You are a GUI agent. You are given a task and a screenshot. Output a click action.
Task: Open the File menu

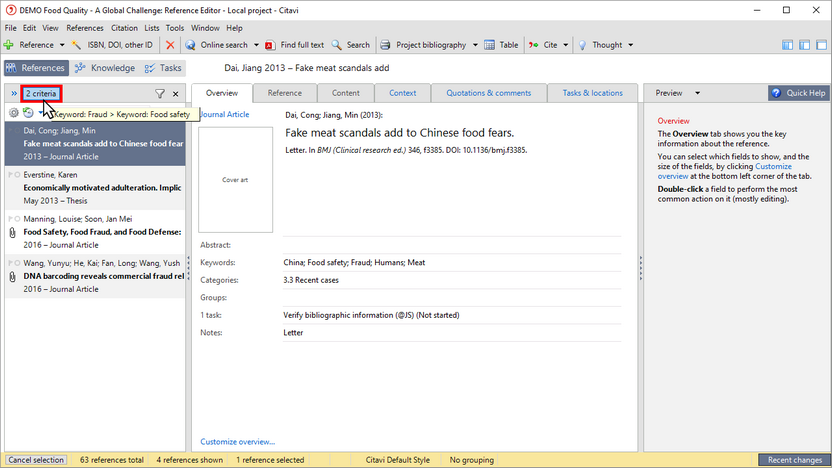click(x=11, y=28)
